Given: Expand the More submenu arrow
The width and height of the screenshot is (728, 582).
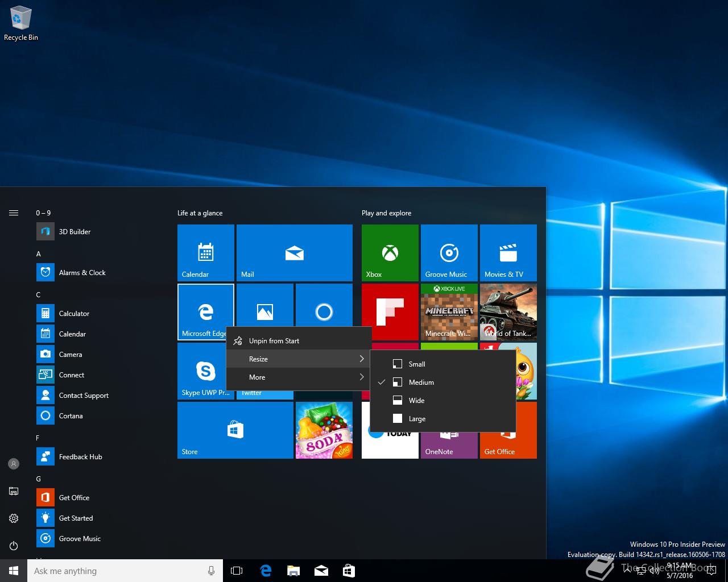Looking at the screenshot, I should [362, 377].
